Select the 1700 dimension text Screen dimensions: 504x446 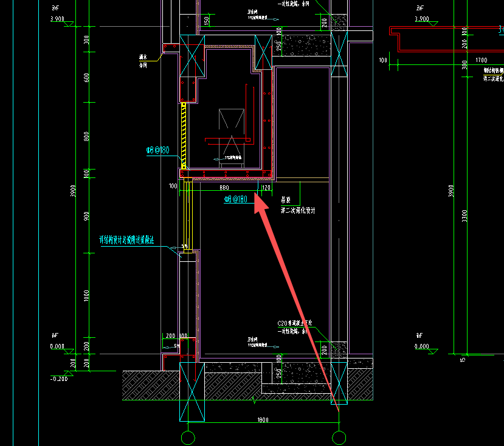481,60
